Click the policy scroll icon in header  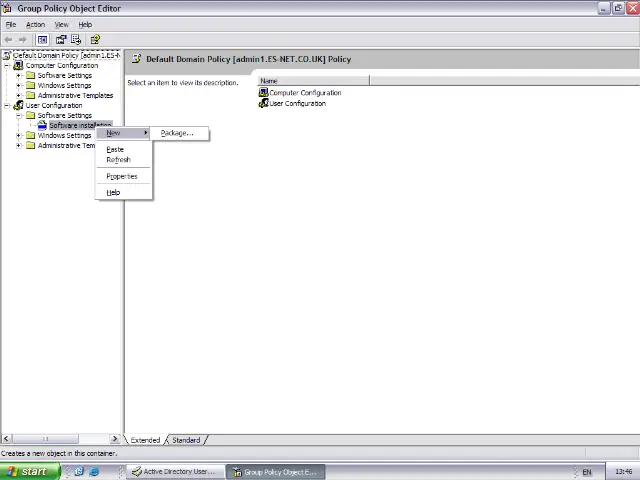(136, 59)
